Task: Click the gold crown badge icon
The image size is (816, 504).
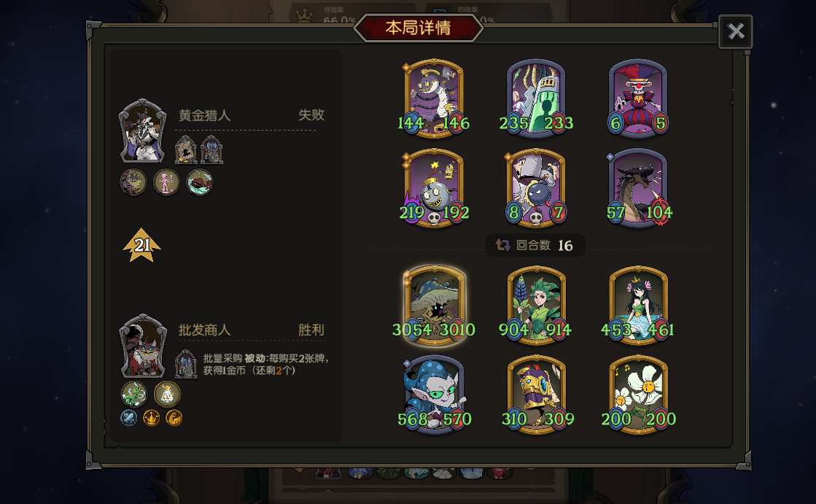Action: coord(152,418)
